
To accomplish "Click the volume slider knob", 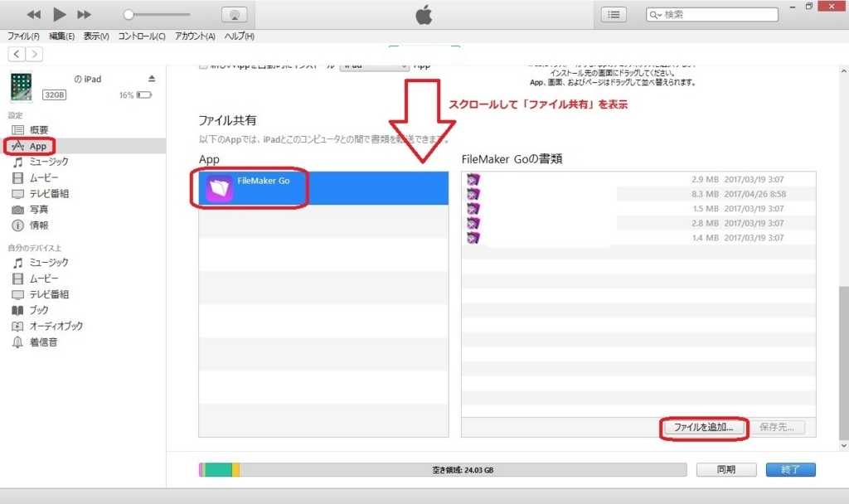I will (129, 15).
